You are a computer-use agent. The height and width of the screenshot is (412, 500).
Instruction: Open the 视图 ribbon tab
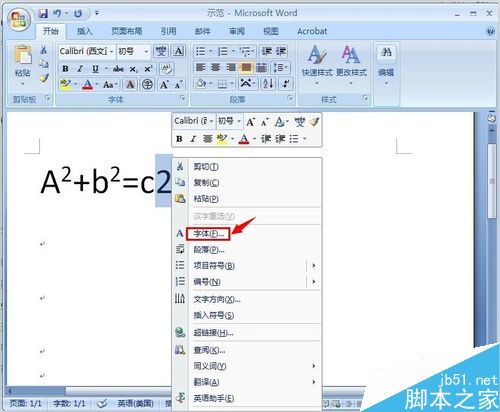tap(271, 31)
